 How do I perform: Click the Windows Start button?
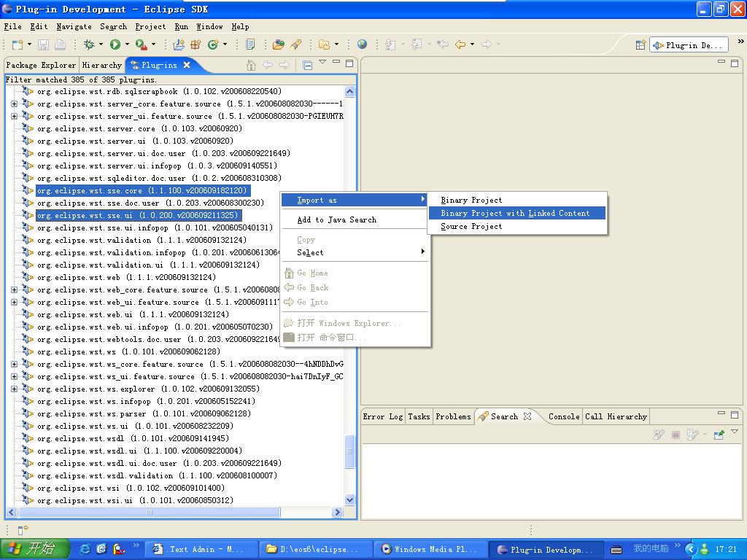35,548
